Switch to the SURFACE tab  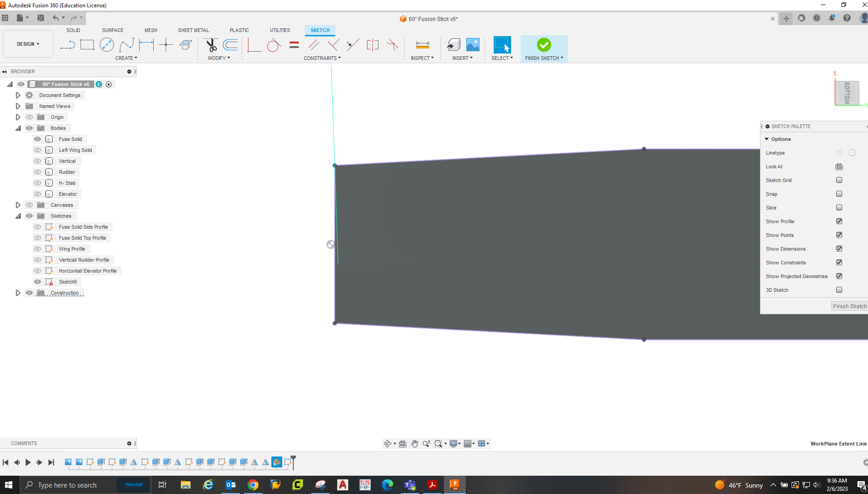(x=113, y=30)
